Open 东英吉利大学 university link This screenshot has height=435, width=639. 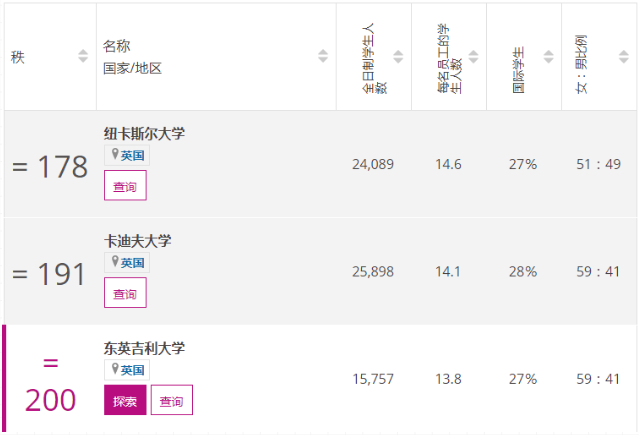[x=144, y=348]
